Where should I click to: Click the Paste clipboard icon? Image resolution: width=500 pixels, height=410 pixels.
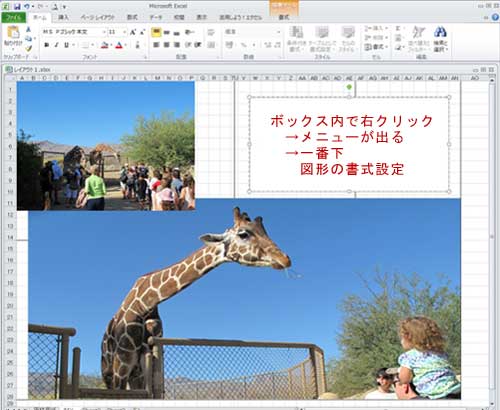pyautogui.click(x=13, y=33)
